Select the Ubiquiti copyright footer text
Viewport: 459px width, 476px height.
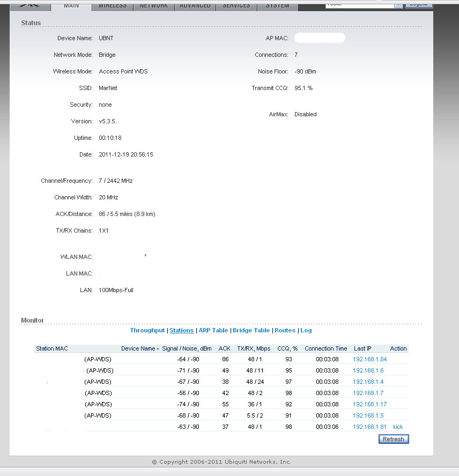pyautogui.click(x=221, y=462)
